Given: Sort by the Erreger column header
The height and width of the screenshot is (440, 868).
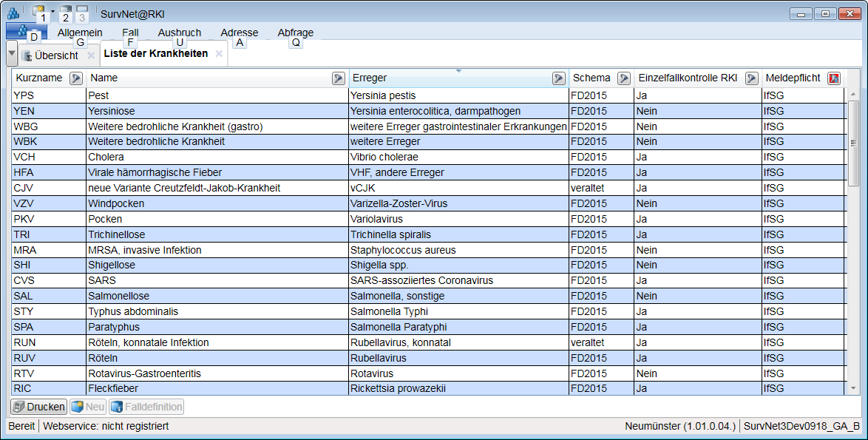Looking at the screenshot, I should pyautogui.click(x=370, y=78).
